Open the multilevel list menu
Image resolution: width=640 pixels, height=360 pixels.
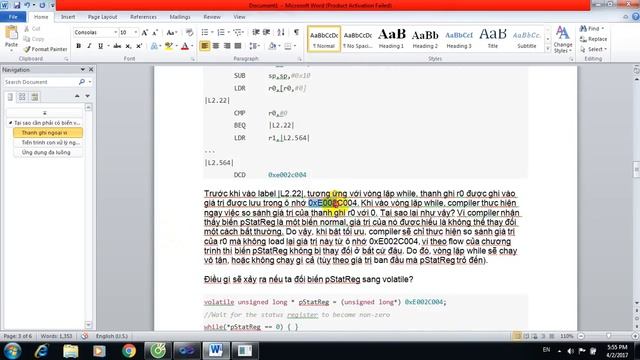[238, 32]
